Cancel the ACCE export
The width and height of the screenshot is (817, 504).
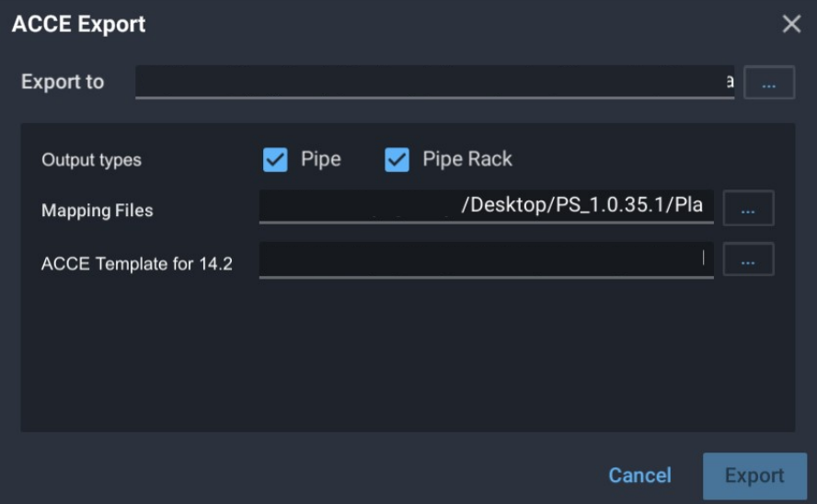(x=639, y=475)
